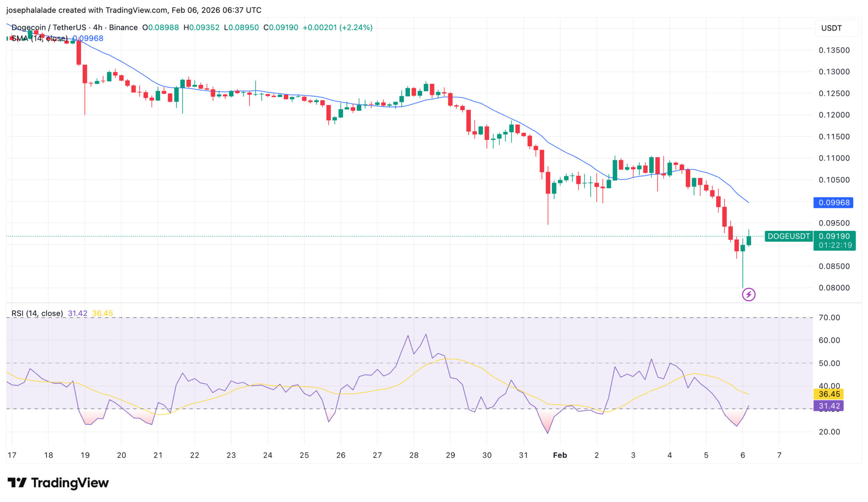Click the TradingView logo
Image resolution: width=868 pixels, height=502 pixels.
[x=58, y=483]
